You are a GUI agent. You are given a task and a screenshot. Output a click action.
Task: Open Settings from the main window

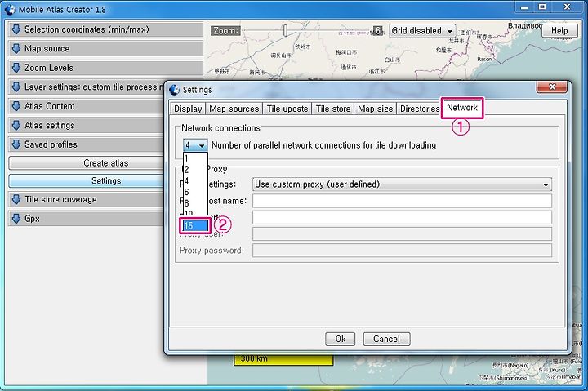click(x=87, y=180)
